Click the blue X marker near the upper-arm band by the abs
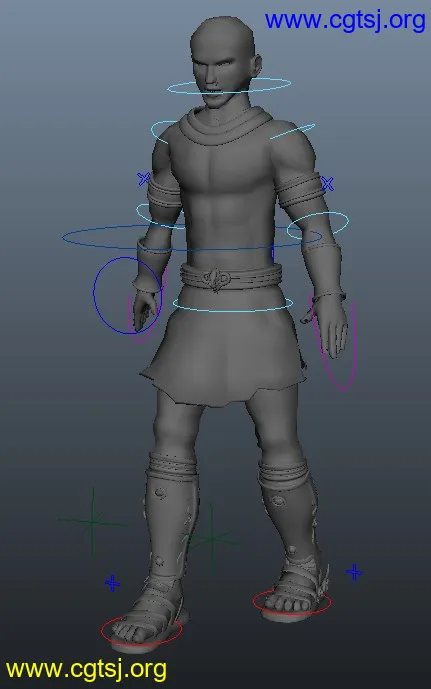Viewport: 431px width, 689px height. pyautogui.click(x=143, y=179)
